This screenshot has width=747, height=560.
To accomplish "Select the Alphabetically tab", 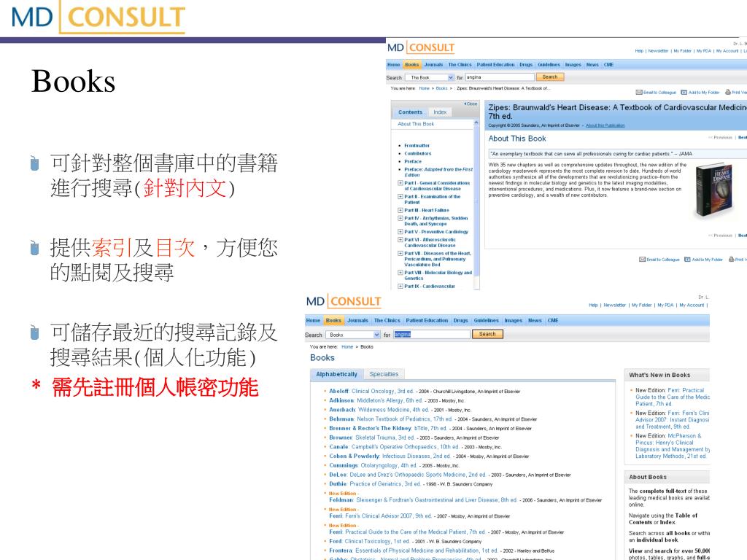I will pyautogui.click(x=336, y=374).
